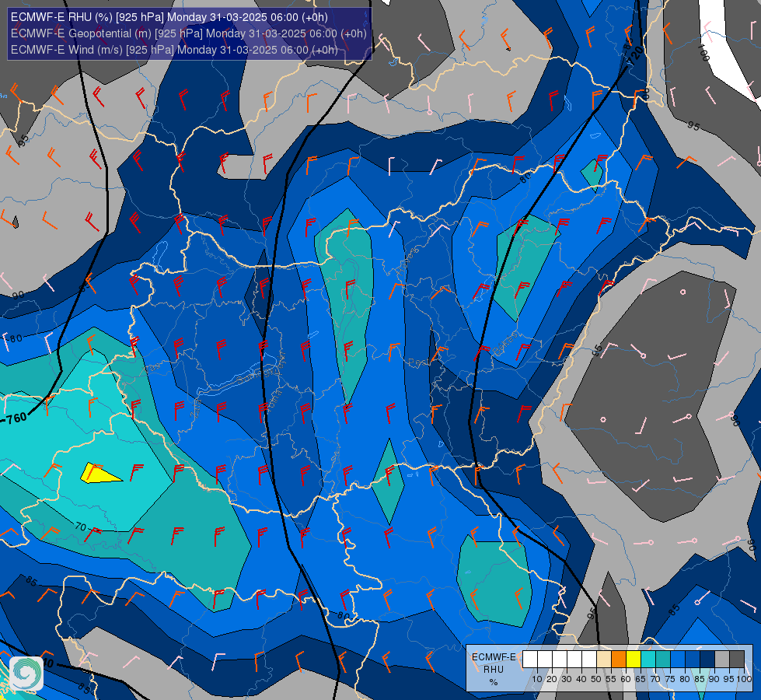Click the legend label 55
The width and height of the screenshot is (761, 700).
611,679
